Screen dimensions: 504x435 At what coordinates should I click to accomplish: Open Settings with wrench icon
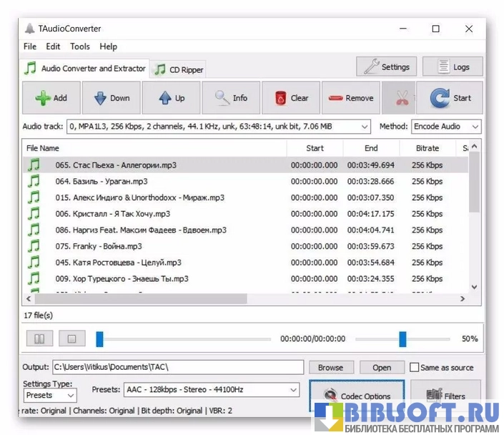click(x=386, y=67)
